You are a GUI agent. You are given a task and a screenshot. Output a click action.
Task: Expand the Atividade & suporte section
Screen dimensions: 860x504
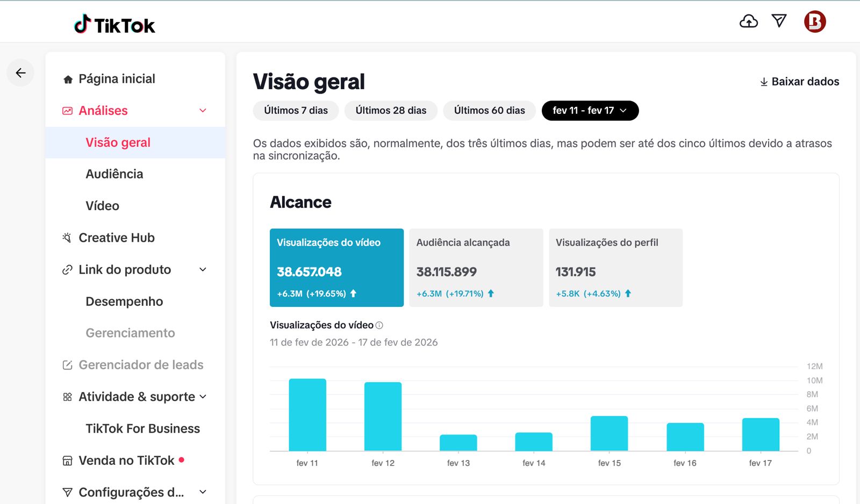(x=203, y=397)
